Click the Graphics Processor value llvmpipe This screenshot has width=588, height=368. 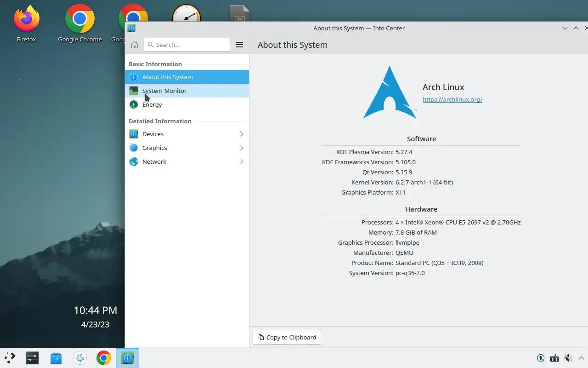pyautogui.click(x=407, y=242)
